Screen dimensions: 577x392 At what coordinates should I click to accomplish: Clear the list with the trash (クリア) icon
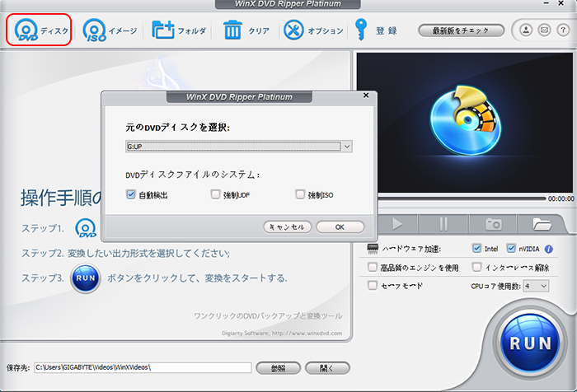[246, 30]
